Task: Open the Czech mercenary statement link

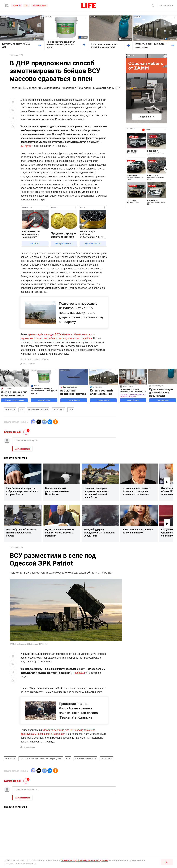Action: [58, 336]
